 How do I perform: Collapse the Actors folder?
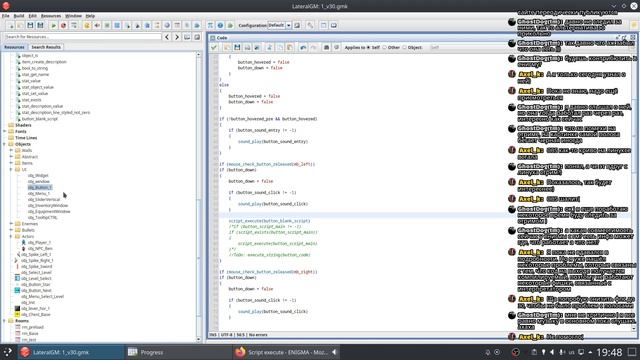[x=11, y=236]
